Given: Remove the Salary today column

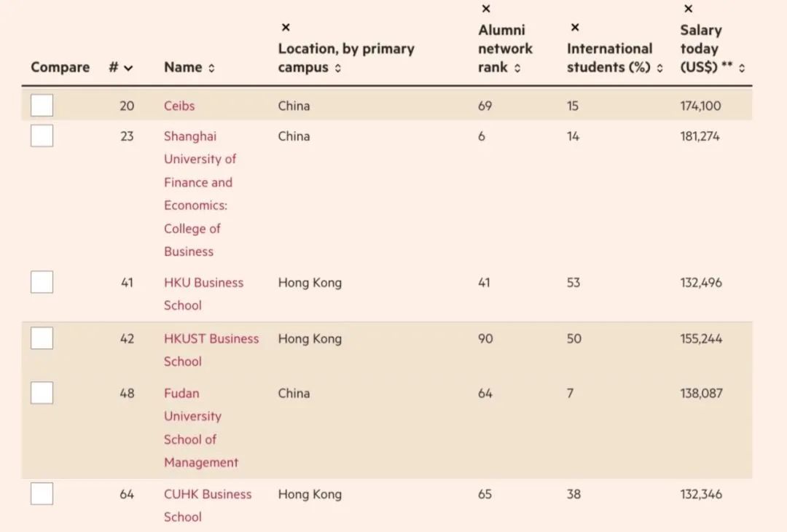Looking at the screenshot, I should point(689,9).
